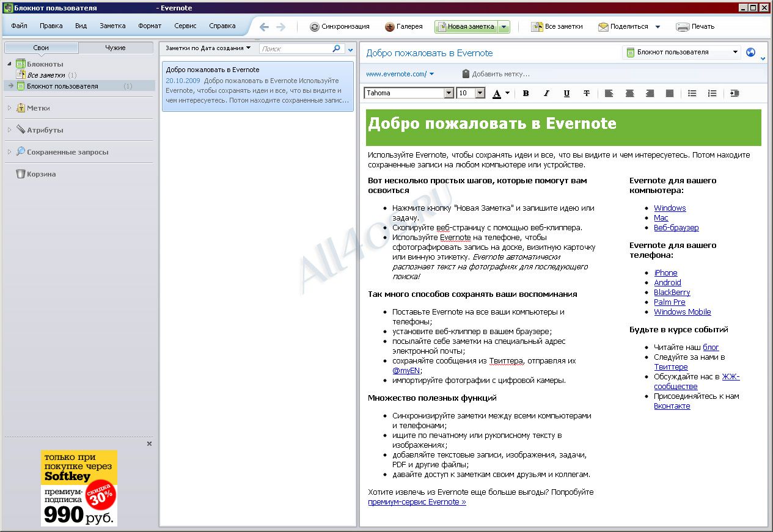Open the Блокнот пользователя notebook selector dropdown
The image size is (773, 532).
tap(681, 53)
